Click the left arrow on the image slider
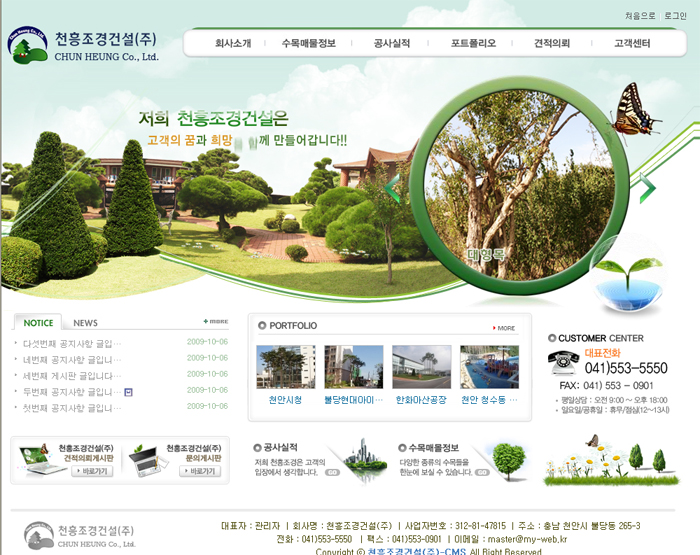Image resolution: width=700 pixels, height=555 pixels. [392, 188]
